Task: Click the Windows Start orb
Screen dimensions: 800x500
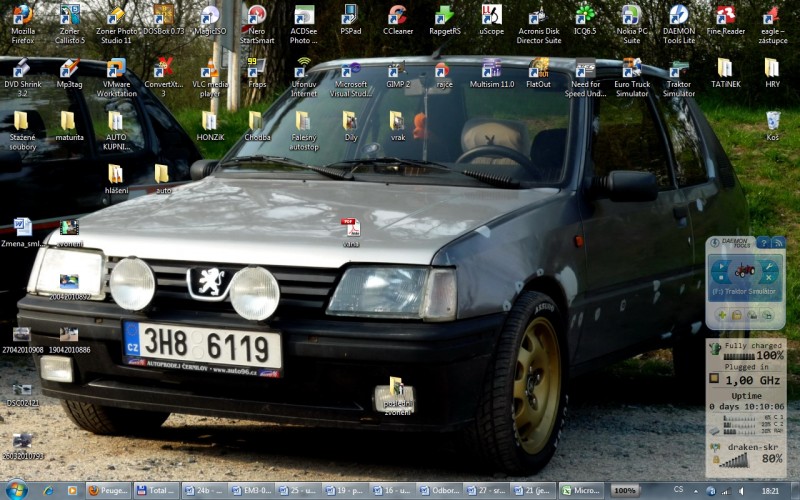Action: click(16, 490)
